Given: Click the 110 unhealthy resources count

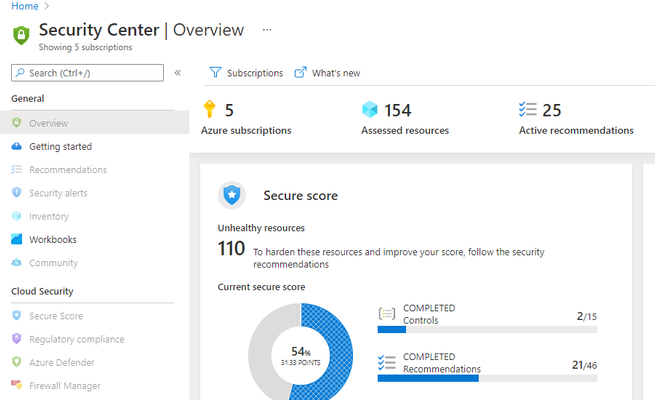Looking at the screenshot, I should tap(231, 248).
